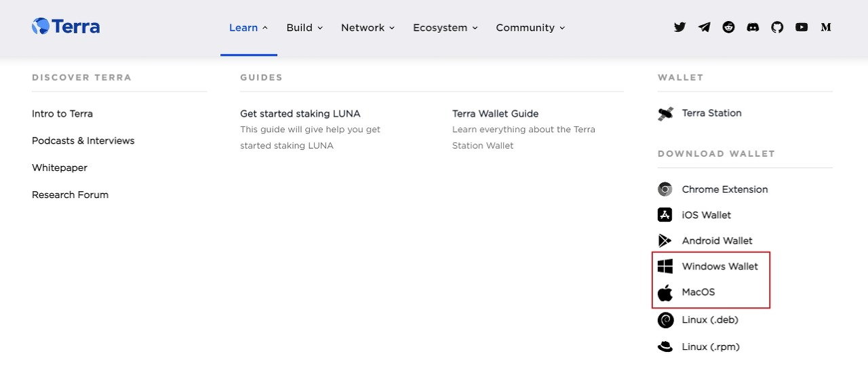The image size is (868, 375).
Task: Click the chevron next to Community
Action: coord(562,28)
